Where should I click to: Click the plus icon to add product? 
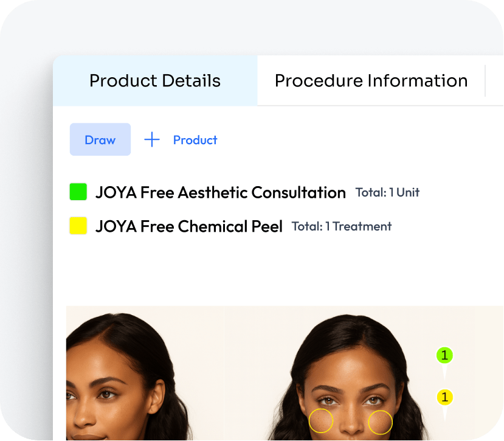[x=151, y=140]
